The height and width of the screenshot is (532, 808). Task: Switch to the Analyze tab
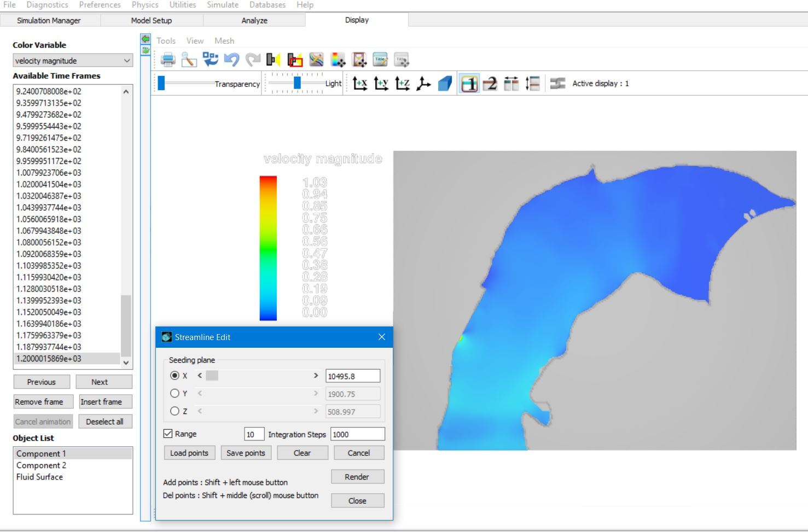pos(254,20)
